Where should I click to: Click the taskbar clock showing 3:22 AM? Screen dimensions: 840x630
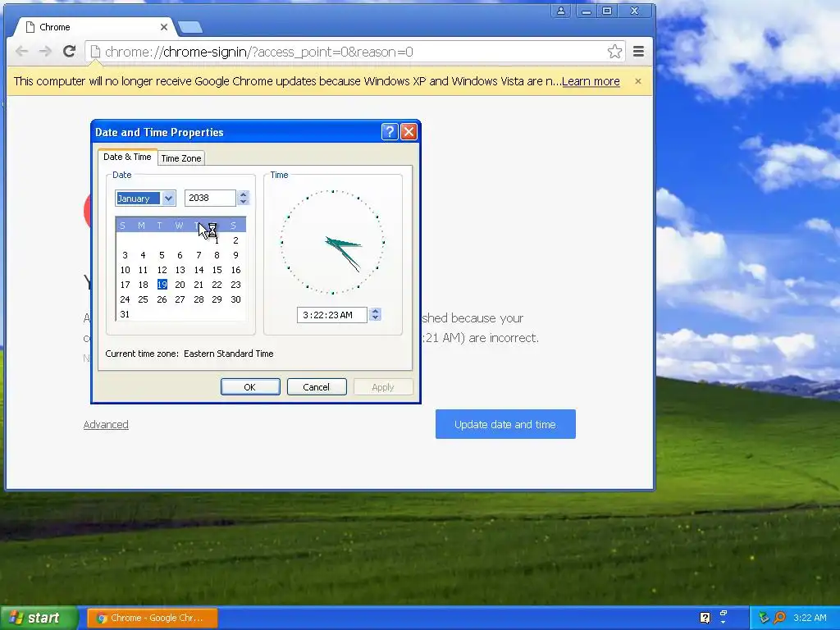click(x=810, y=618)
